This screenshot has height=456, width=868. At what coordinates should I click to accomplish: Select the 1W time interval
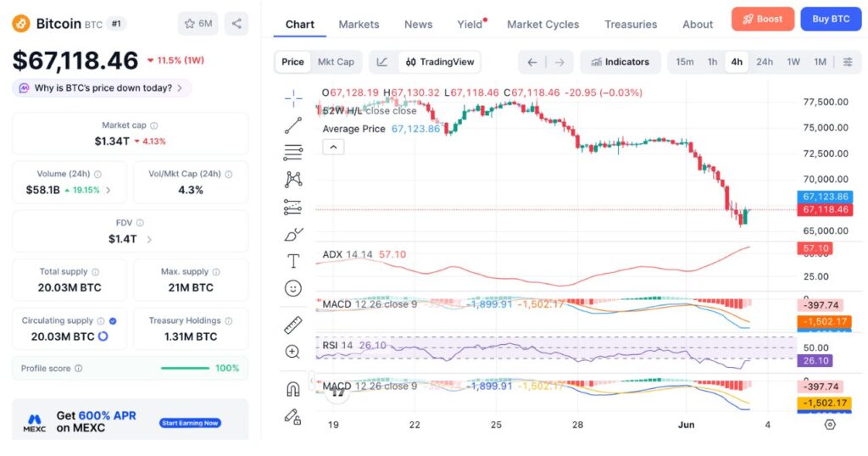pyautogui.click(x=793, y=62)
